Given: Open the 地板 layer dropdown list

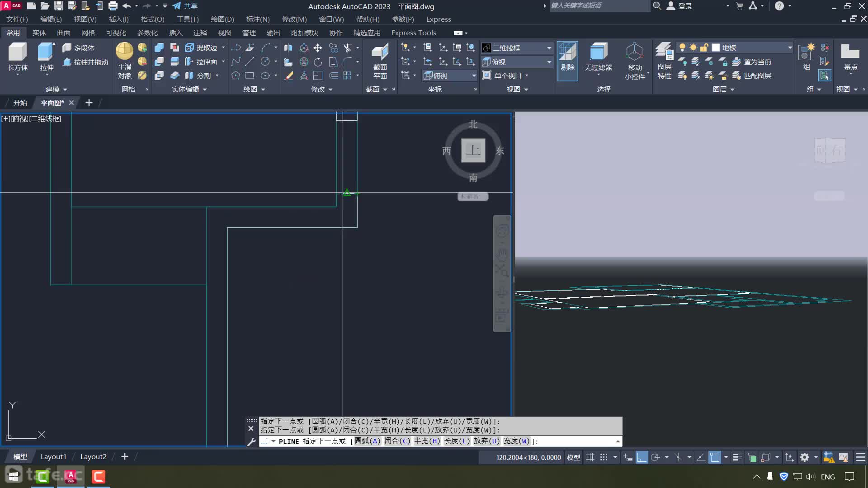Looking at the screenshot, I should click(790, 47).
